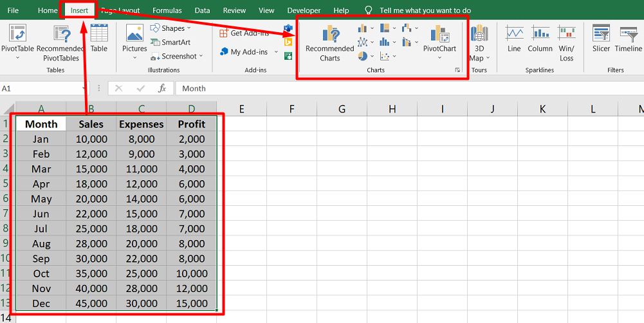Open Recommended Charts
The height and width of the screenshot is (323, 644).
point(330,43)
